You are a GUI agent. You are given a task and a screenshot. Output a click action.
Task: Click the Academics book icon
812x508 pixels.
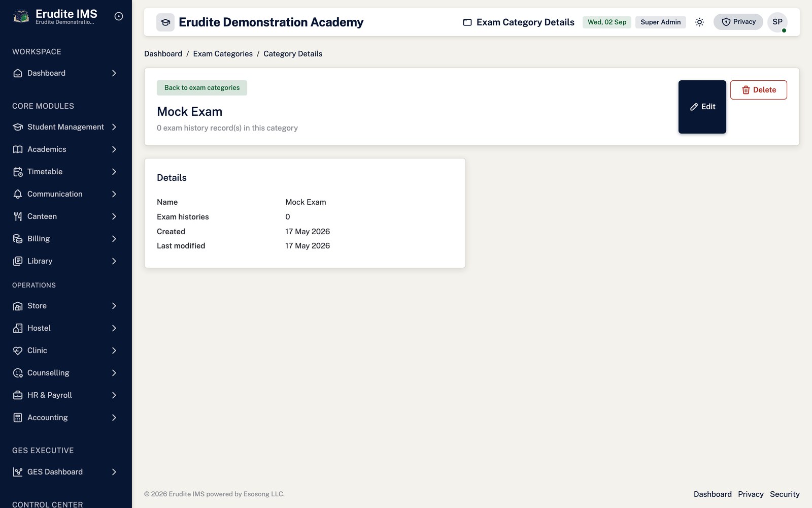tap(18, 149)
